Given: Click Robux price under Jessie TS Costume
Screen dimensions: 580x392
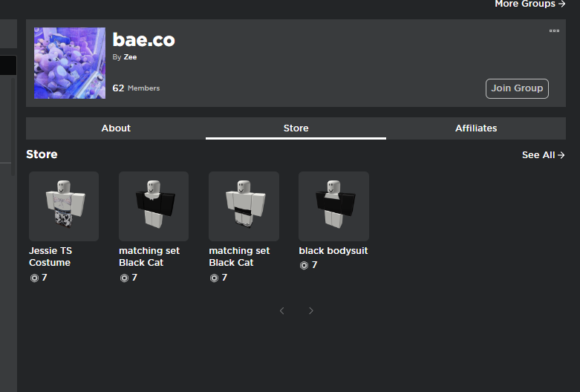Looking at the screenshot, I should [x=39, y=278].
